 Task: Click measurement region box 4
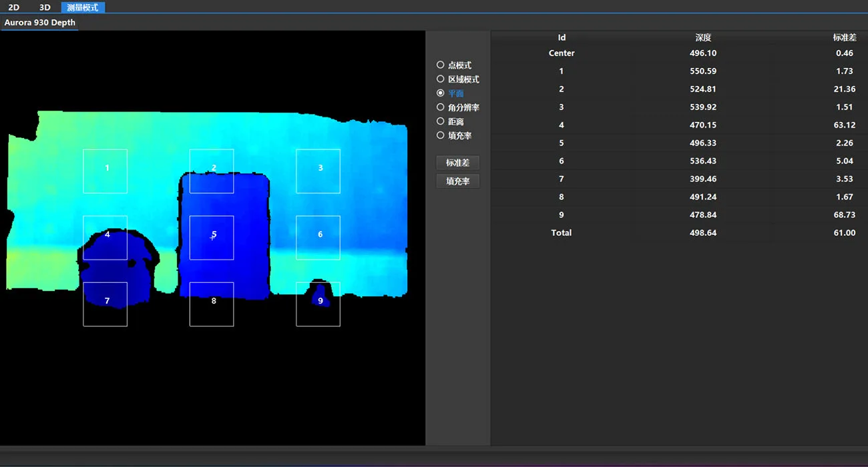[105, 238]
